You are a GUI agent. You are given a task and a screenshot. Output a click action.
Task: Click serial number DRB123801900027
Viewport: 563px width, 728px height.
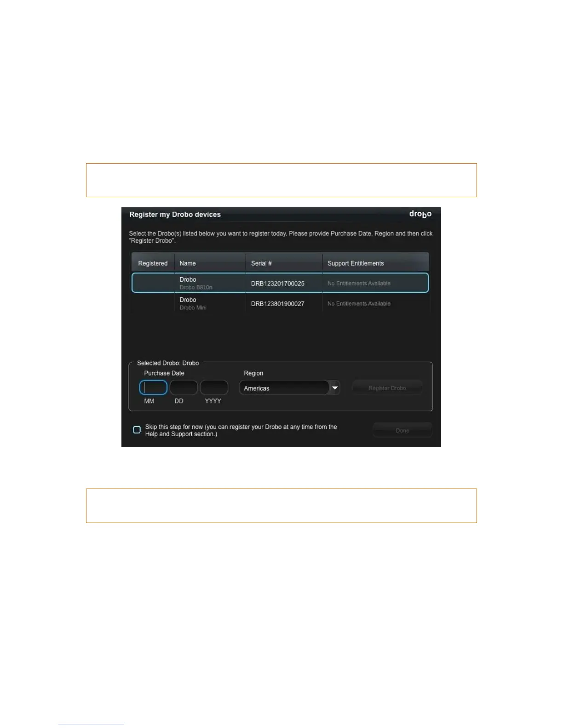[278, 304]
